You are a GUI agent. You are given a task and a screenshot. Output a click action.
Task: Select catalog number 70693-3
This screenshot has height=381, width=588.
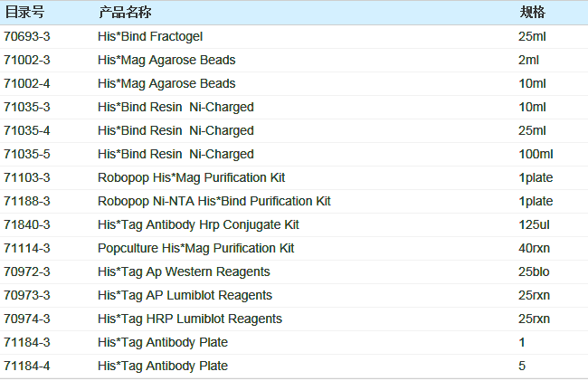(x=27, y=37)
